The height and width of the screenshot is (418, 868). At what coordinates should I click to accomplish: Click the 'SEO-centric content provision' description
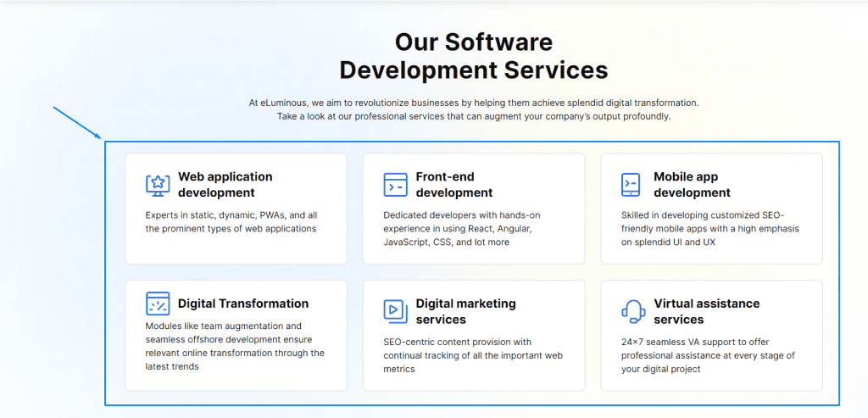pos(473,355)
